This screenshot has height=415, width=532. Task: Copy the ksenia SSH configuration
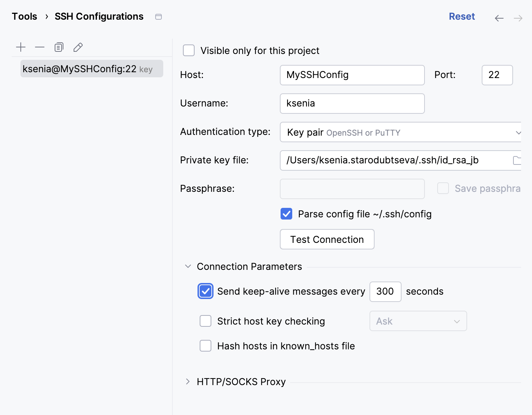(x=59, y=47)
